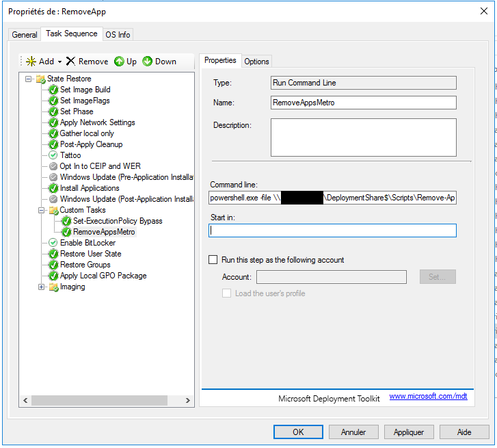Click the gray disabled icon beside Install Applications
The width and height of the screenshot is (497, 448).
[x=53, y=188]
